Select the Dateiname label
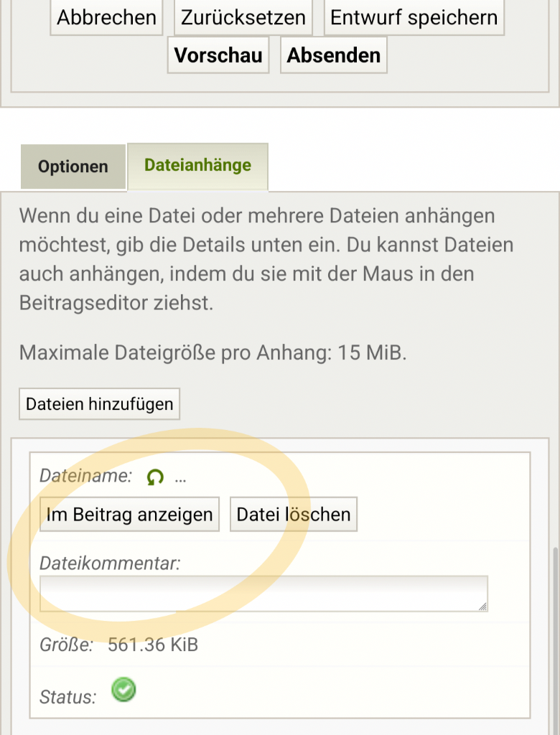560x735 pixels. click(85, 474)
